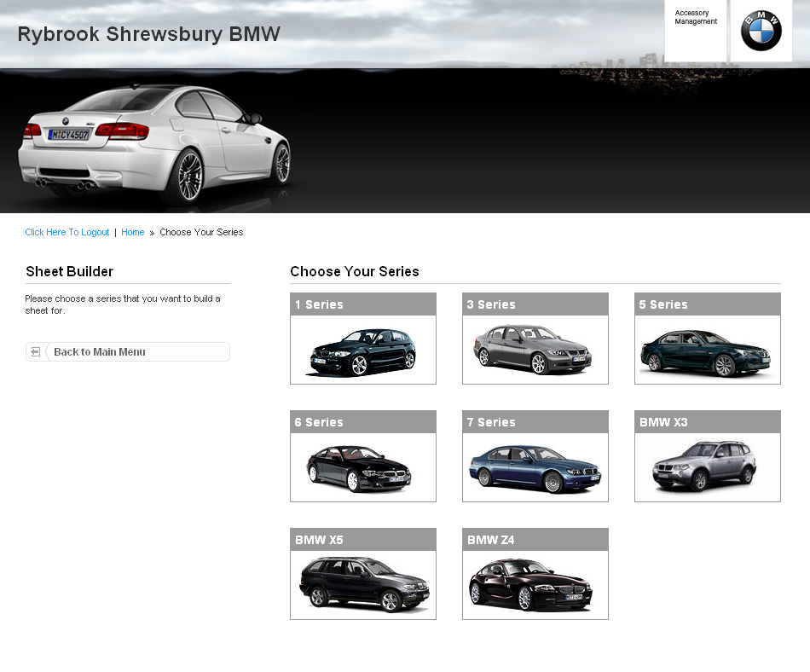The height and width of the screenshot is (672, 810).
Task: Click the BMW roundel logo
Action: [x=761, y=31]
